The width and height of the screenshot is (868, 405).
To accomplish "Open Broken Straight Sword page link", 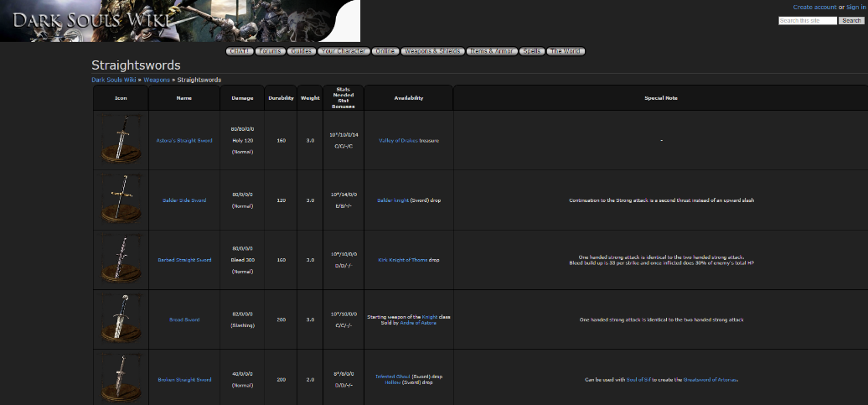I will 184,380.
